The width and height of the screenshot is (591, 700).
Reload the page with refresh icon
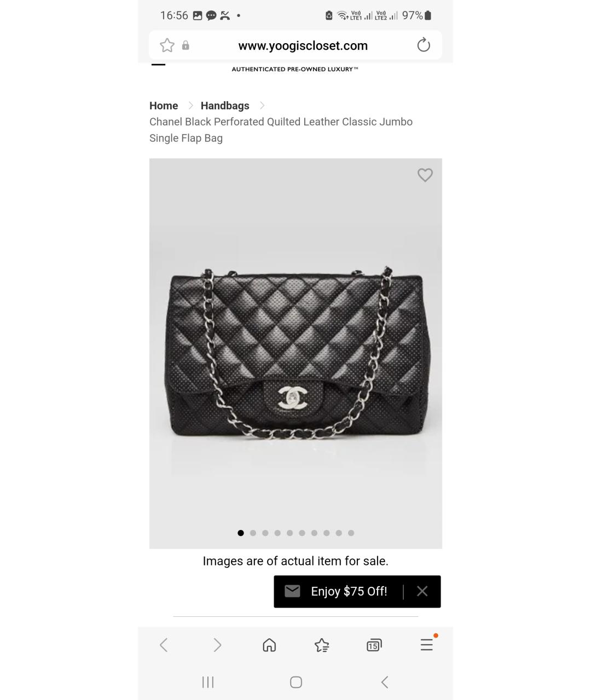424,45
